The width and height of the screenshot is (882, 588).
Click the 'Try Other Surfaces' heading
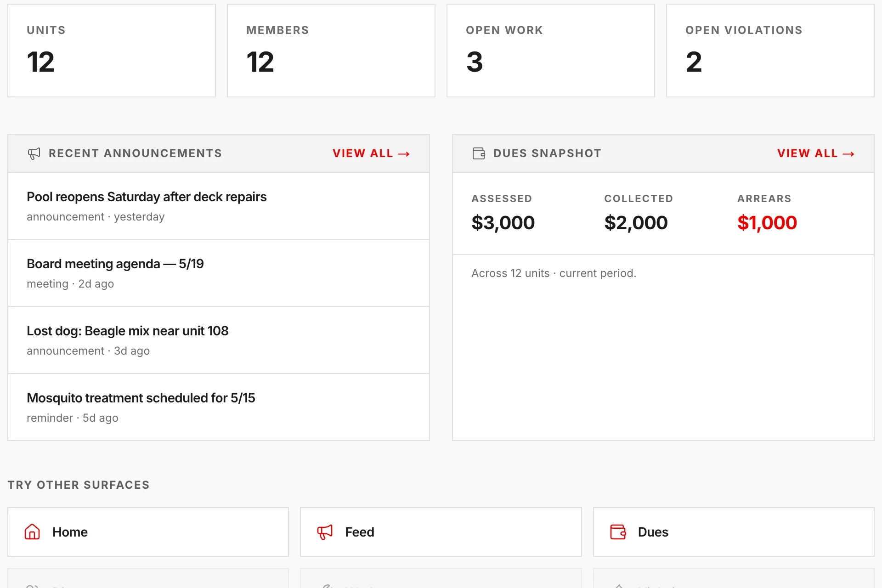79,485
